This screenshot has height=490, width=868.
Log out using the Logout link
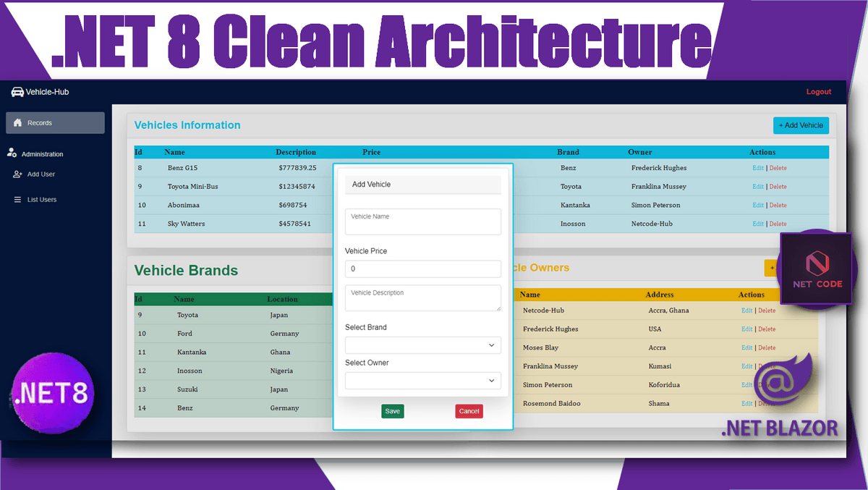(819, 92)
